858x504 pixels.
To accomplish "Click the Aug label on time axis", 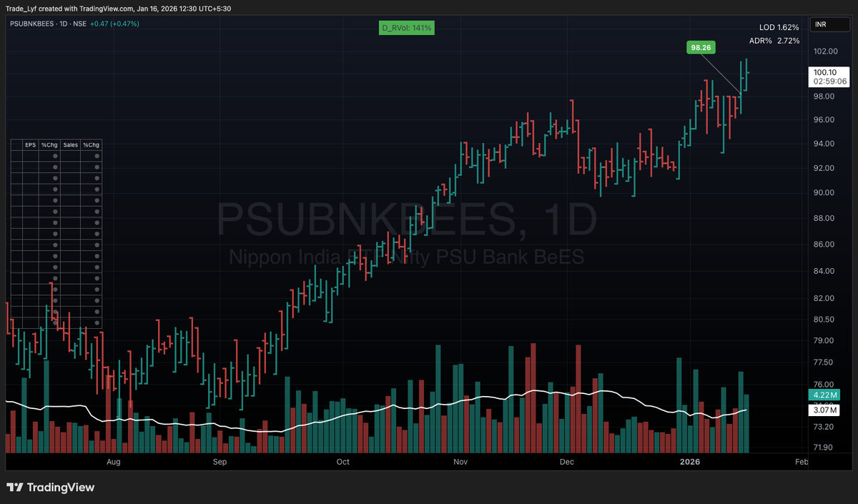I will pos(113,462).
